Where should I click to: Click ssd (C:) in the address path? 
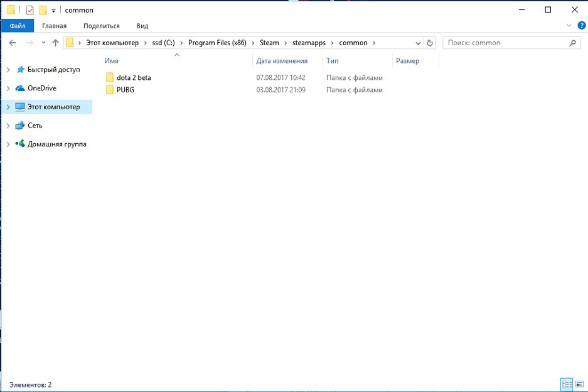point(164,43)
